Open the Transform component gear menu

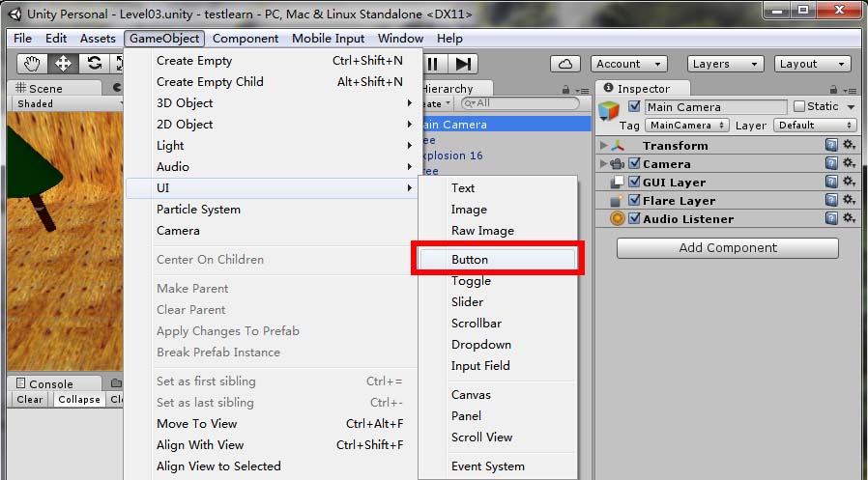[850, 146]
